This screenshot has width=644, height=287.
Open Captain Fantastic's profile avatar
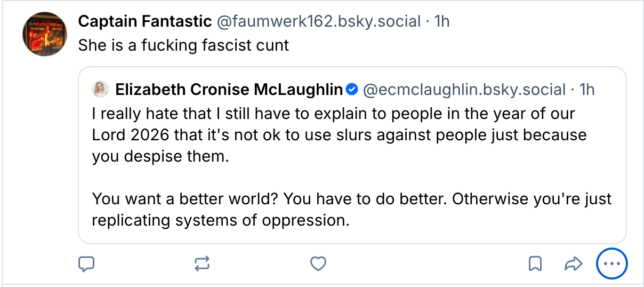click(45, 35)
